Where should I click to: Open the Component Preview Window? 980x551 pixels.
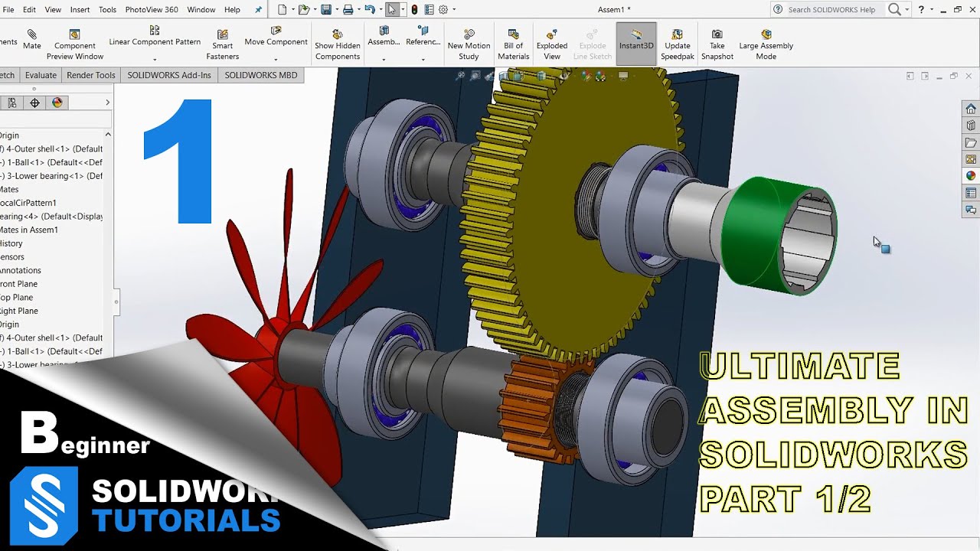(x=73, y=41)
